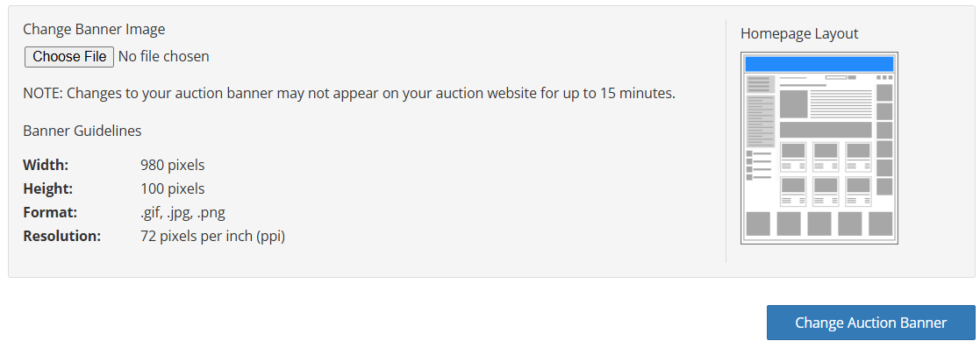The width and height of the screenshot is (980, 348).
Task: Click the Choose File button
Action: (x=69, y=56)
